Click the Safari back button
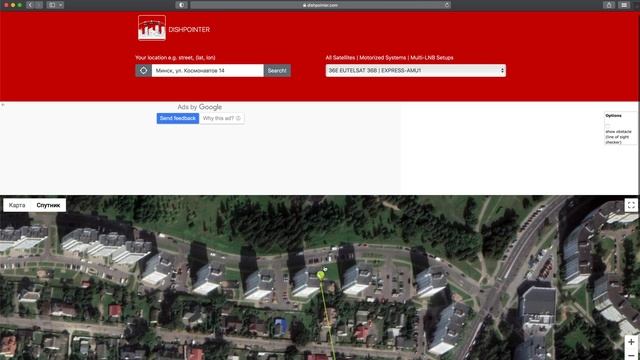This screenshot has width=640, height=360. (x=30, y=5)
